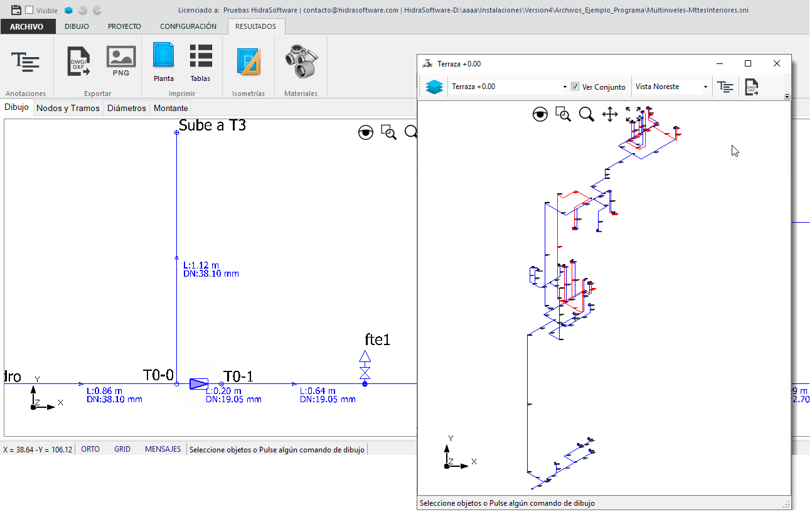This screenshot has width=812, height=512.
Task: Open the Terraza +0.00 level dropdown
Action: [508, 87]
